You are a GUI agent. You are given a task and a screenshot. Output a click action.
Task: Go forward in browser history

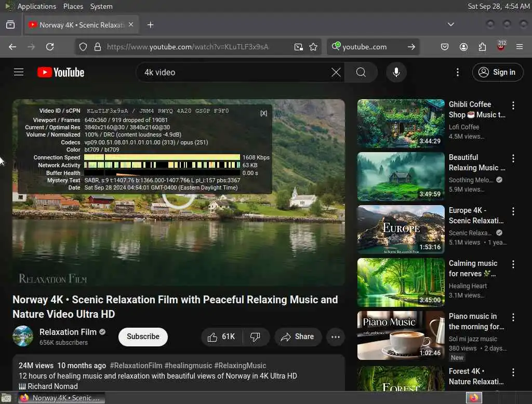pos(31,47)
